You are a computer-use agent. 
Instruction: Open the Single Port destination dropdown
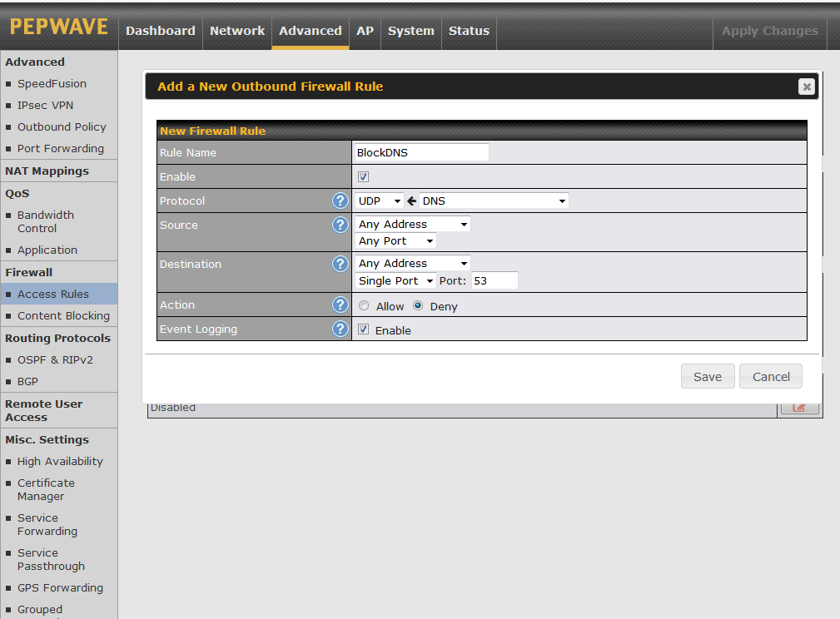coord(395,280)
